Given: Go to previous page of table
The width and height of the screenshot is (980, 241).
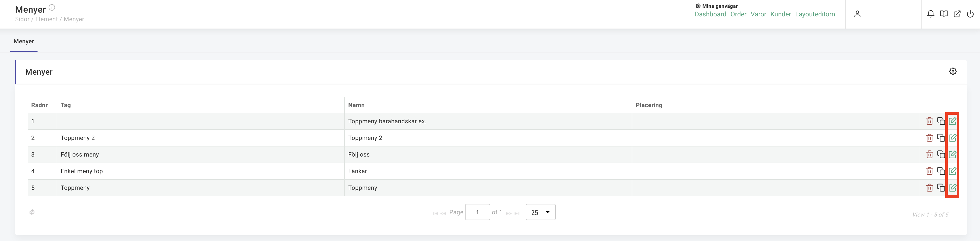Looking at the screenshot, I should tap(443, 213).
